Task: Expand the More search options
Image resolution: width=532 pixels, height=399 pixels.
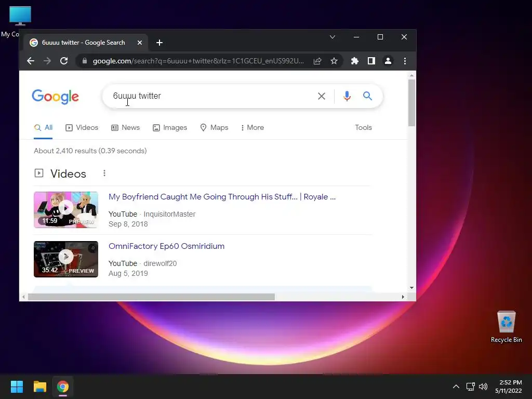Action: (252, 128)
